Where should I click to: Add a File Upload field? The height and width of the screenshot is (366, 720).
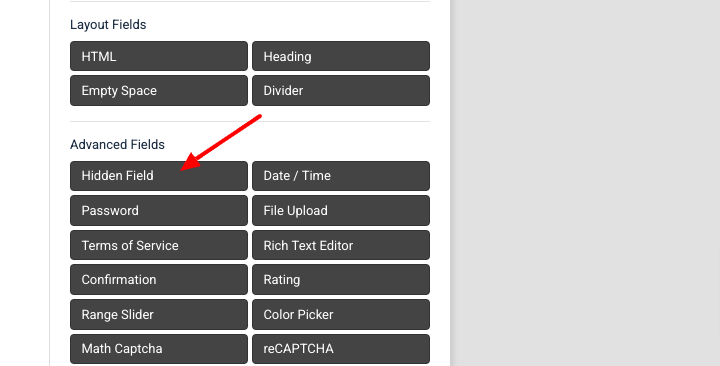point(341,210)
